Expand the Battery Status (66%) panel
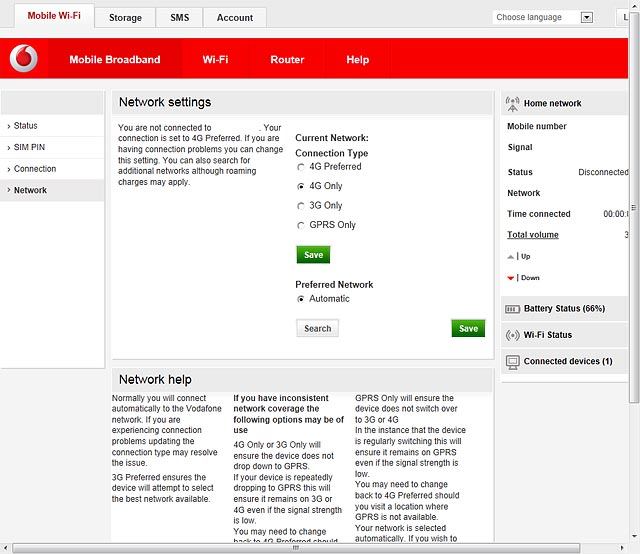Screen dimensions: 640x554 tap(564, 309)
